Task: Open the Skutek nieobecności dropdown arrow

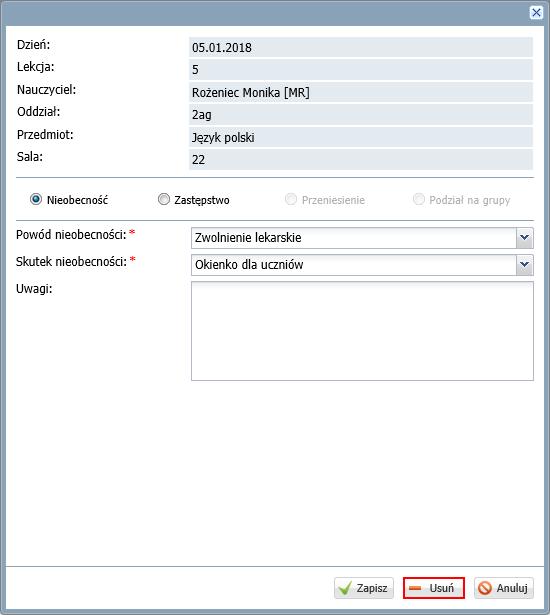Action: (x=525, y=265)
